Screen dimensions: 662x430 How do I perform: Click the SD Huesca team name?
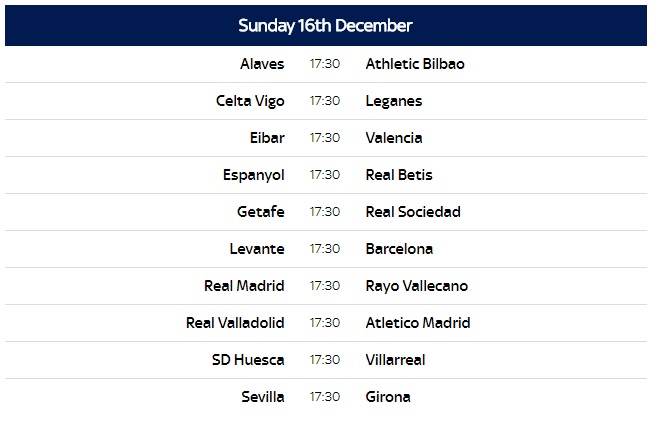[248, 360]
